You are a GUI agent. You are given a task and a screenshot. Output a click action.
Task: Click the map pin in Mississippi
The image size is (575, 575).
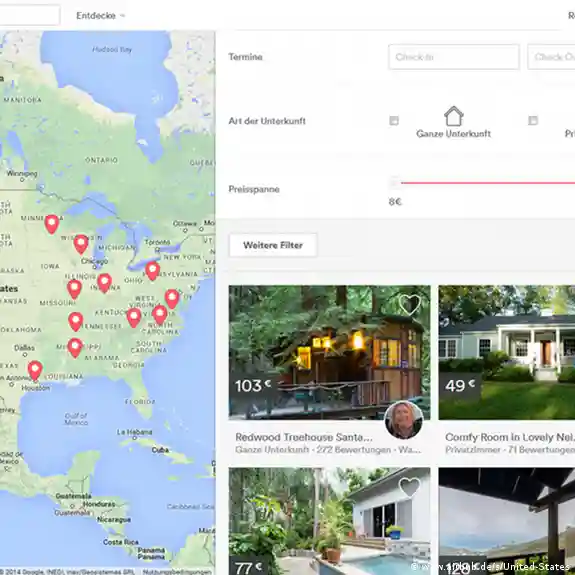point(75,347)
